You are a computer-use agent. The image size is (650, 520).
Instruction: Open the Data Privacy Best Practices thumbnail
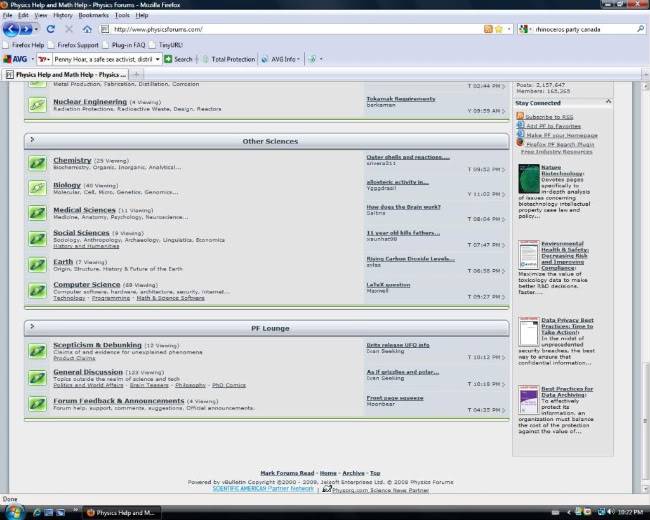click(529, 332)
